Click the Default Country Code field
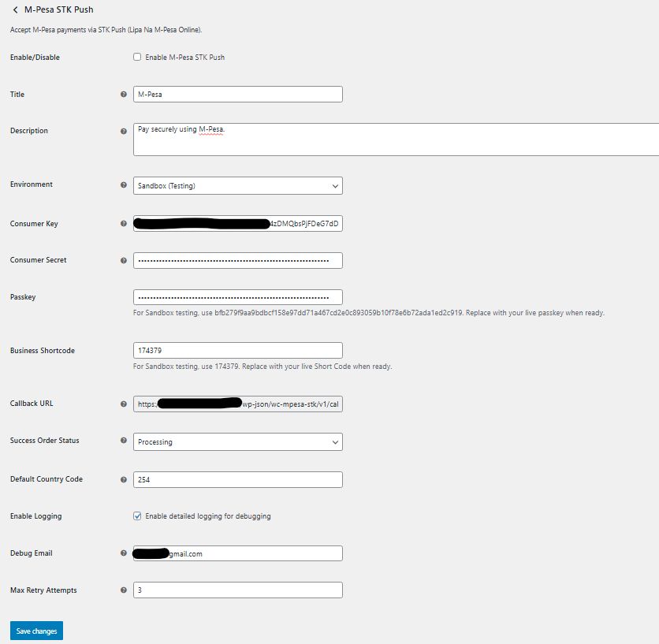Image resolution: width=659 pixels, height=644 pixels. click(x=237, y=479)
